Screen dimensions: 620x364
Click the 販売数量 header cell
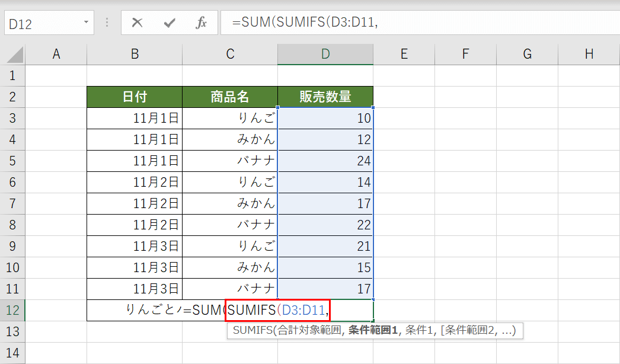[325, 97]
